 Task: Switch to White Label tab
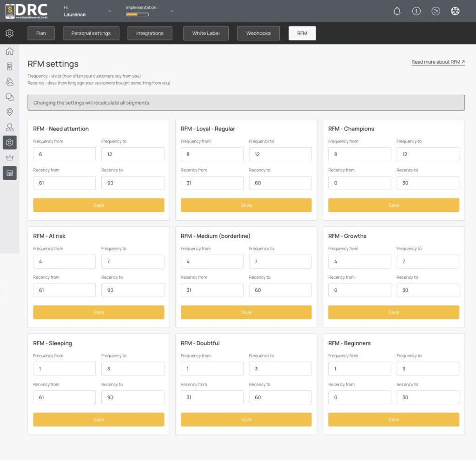(x=206, y=33)
